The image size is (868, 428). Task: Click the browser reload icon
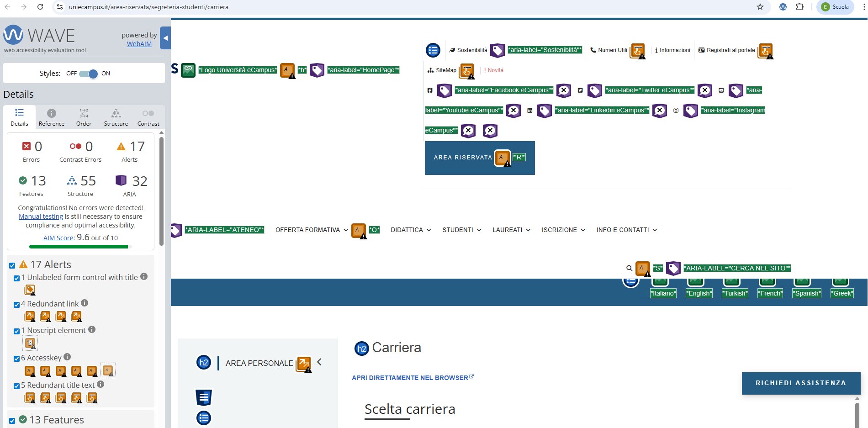click(40, 7)
